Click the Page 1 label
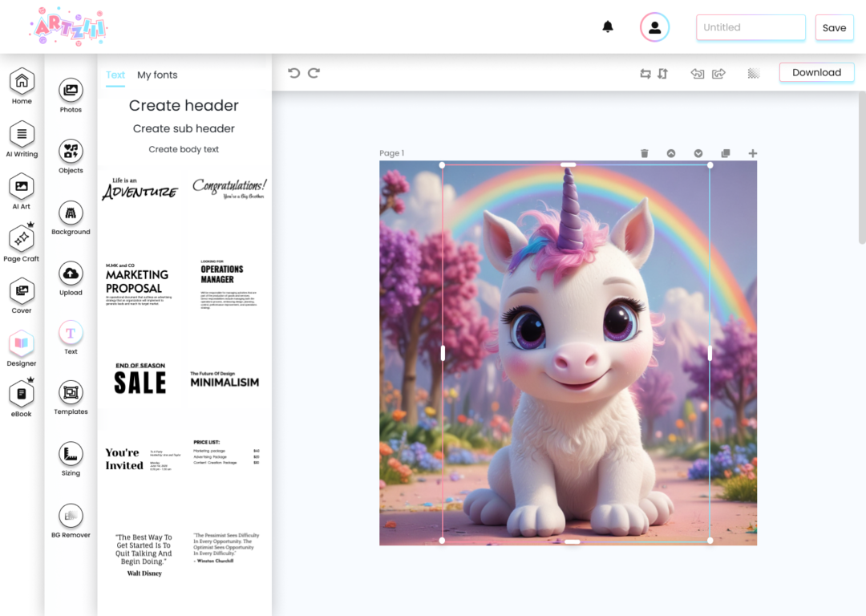 pyautogui.click(x=391, y=153)
